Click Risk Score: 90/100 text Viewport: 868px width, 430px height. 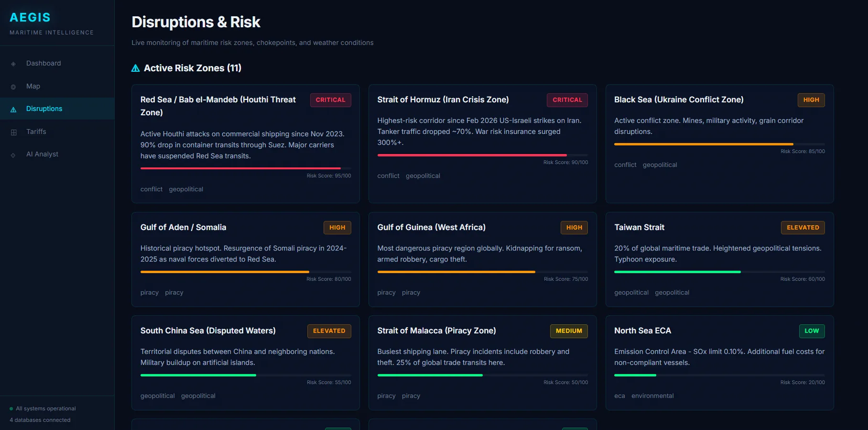click(566, 163)
